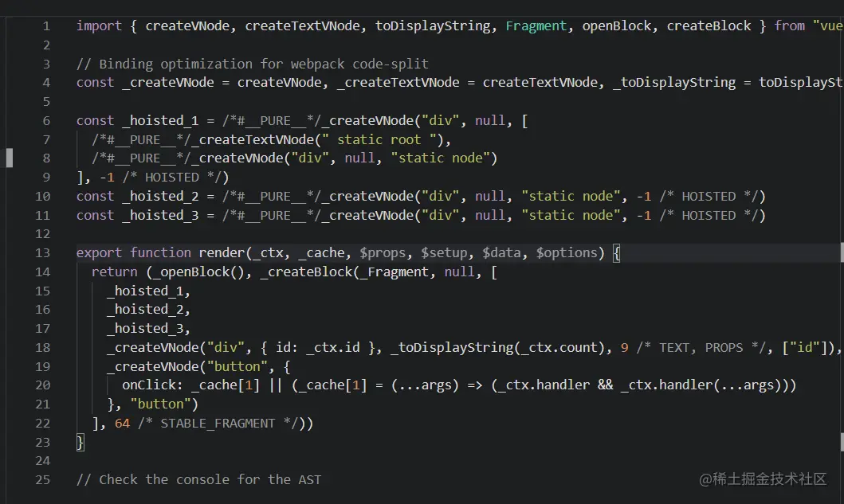Image resolution: width=844 pixels, height=504 pixels.
Task: Click the " static root " string
Action: coord(379,140)
